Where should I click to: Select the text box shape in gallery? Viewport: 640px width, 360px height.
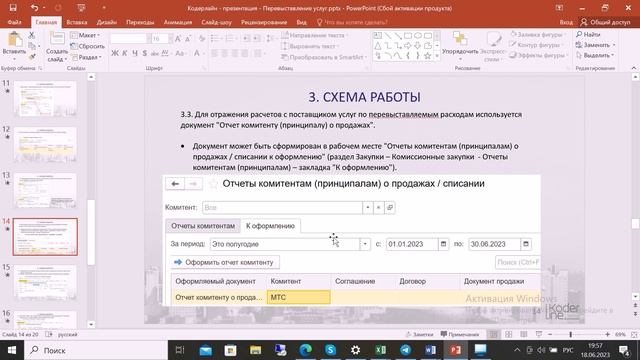click(378, 36)
